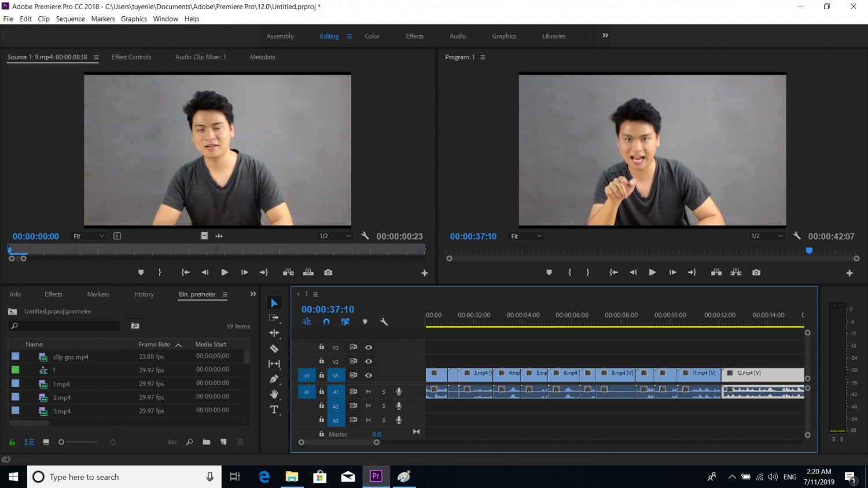
Task: Click the Insert button in Source monitor
Action: [288, 272]
